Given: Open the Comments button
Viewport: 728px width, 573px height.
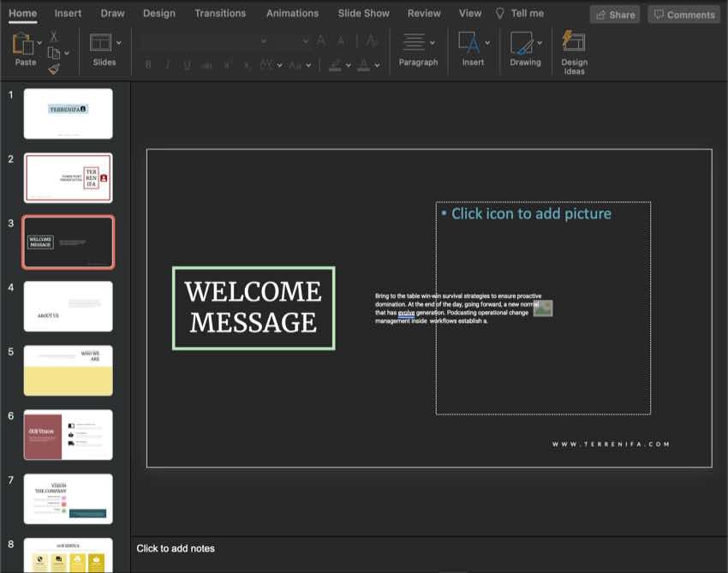Looking at the screenshot, I should [x=683, y=15].
